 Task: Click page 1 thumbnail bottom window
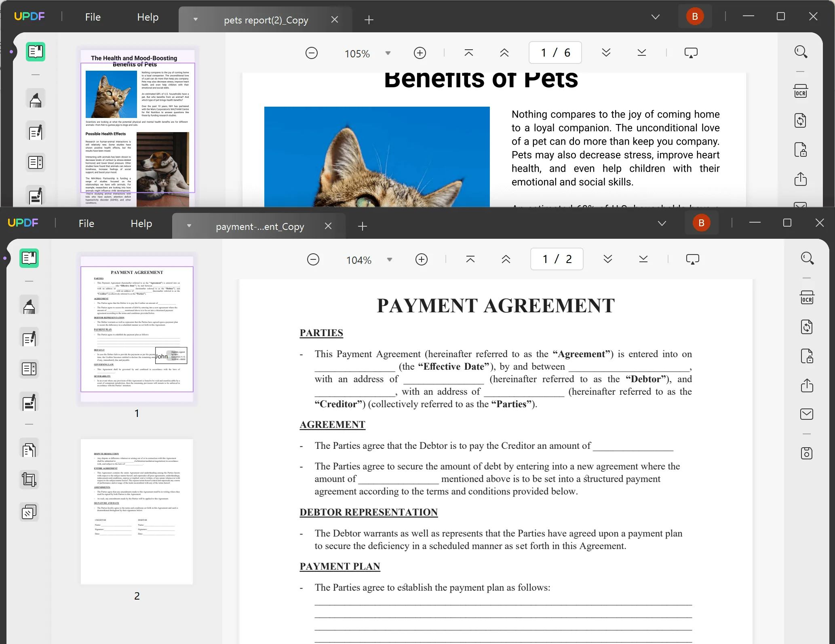[137, 331]
